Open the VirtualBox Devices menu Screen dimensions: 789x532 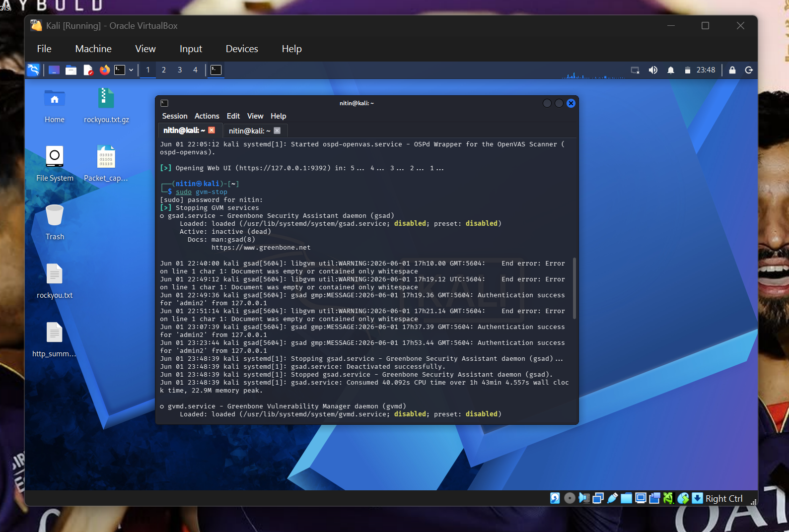(242, 49)
